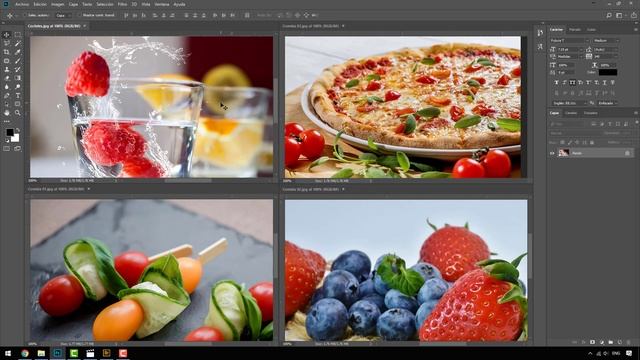The image size is (640, 360).
Task: Open the Auto-select Capa dropdown
Action: coord(63,15)
